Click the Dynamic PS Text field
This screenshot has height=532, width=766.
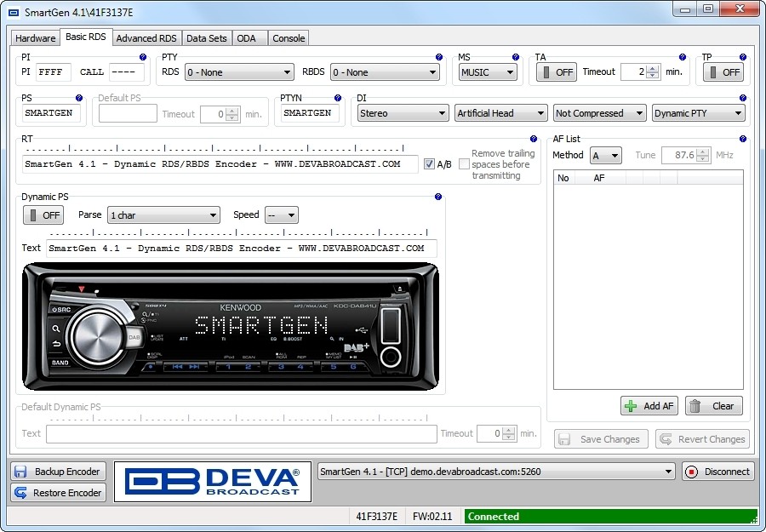[x=242, y=249]
